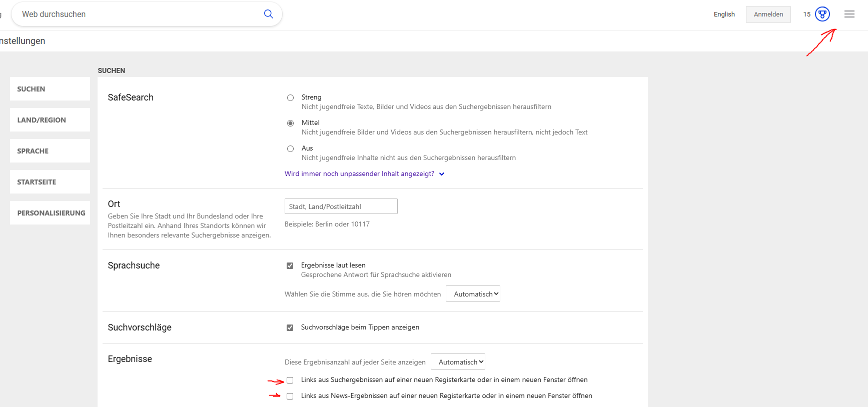Select the Mittel SafeSearch option
This screenshot has height=407, width=868.
tap(290, 123)
